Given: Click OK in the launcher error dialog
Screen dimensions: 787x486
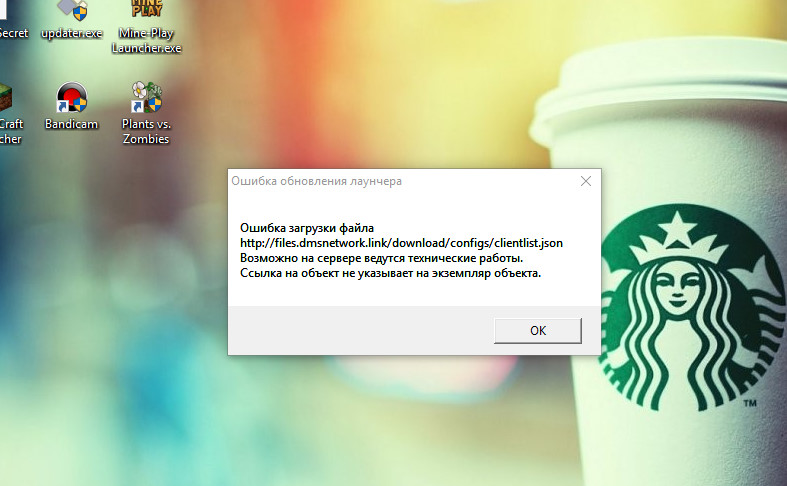Looking at the screenshot, I should (538, 330).
